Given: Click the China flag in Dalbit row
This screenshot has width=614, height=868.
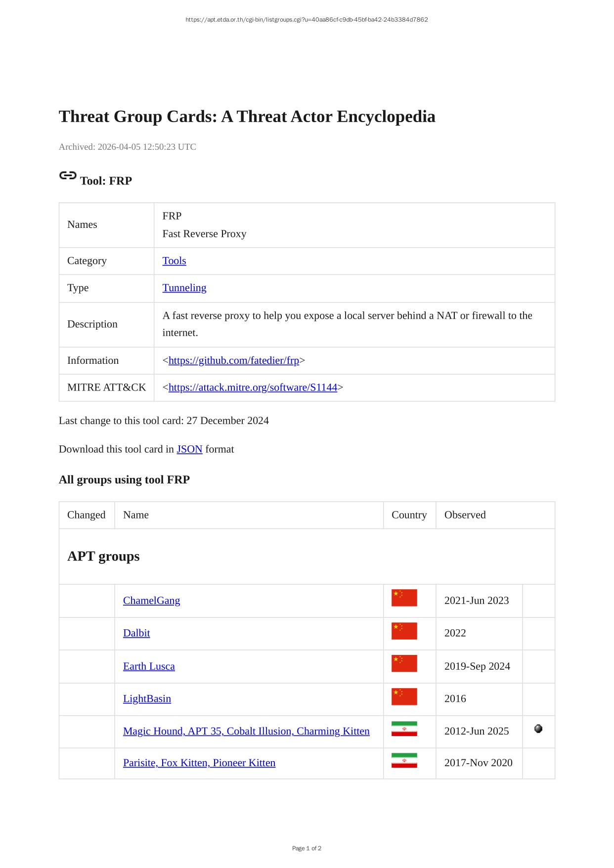Looking at the screenshot, I should [404, 631].
